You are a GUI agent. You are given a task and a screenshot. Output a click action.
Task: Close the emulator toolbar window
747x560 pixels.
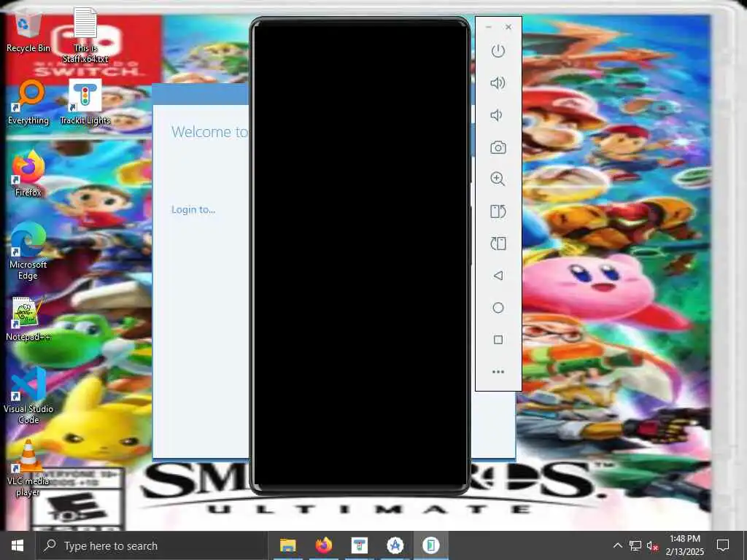point(508,27)
